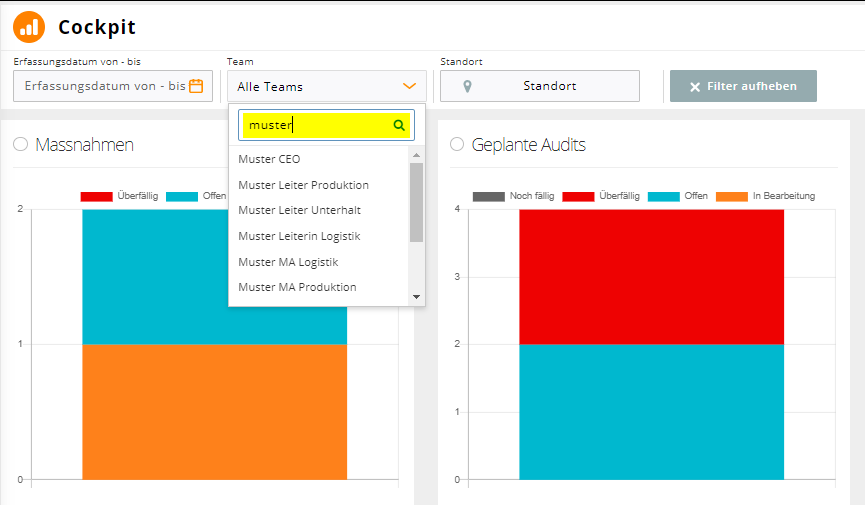The image size is (865, 505).
Task: Toggle Offen legend swatch in Geplante Audits
Action: click(x=664, y=196)
